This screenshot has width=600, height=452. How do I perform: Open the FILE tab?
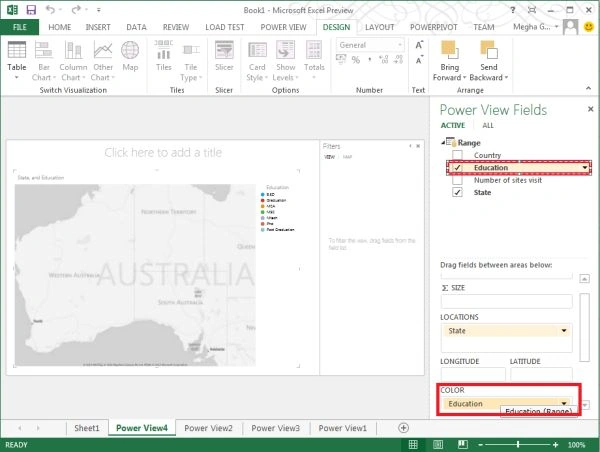[20, 27]
